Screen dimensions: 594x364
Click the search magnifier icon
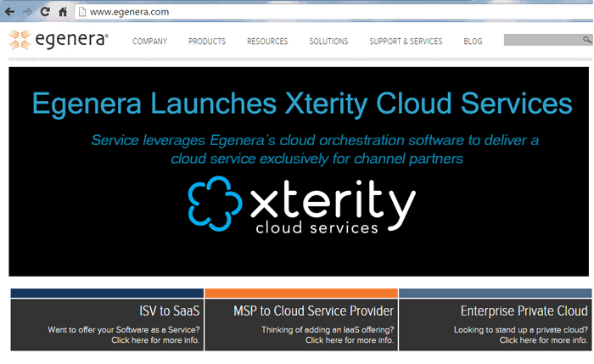click(x=587, y=39)
